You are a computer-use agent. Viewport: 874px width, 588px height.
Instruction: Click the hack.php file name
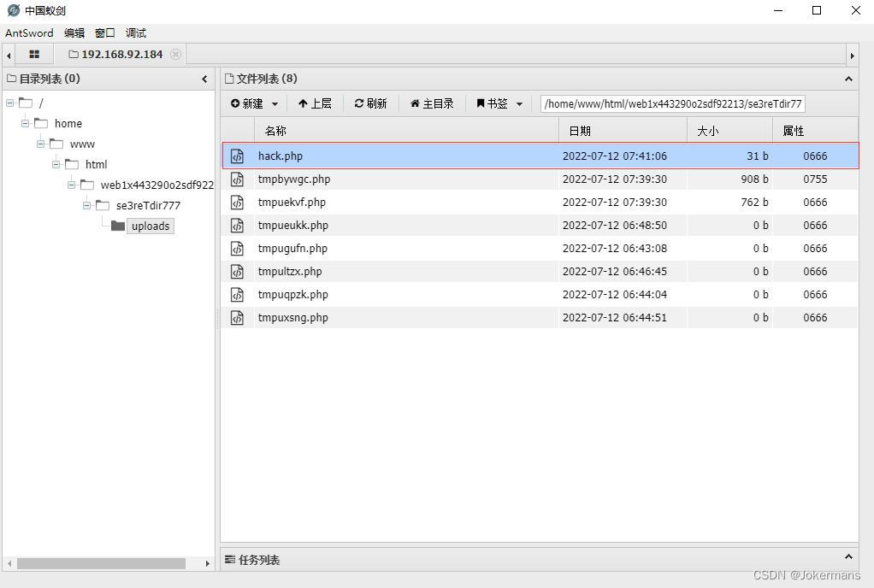(x=281, y=156)
